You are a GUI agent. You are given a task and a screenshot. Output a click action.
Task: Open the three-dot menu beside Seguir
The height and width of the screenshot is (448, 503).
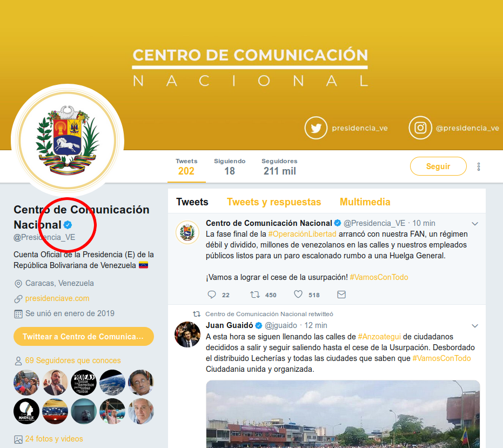coord(479,166)
